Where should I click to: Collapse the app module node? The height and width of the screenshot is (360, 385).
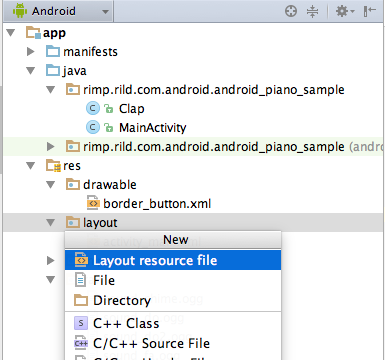pyautogui.click(x=11, y=33)
